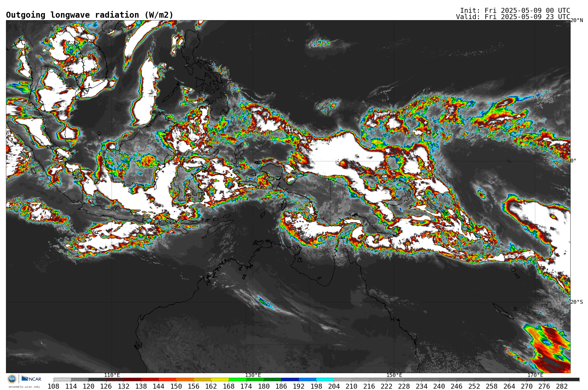Click the 20°N latitude label
The image size is (588, 390).
point(577,20)
